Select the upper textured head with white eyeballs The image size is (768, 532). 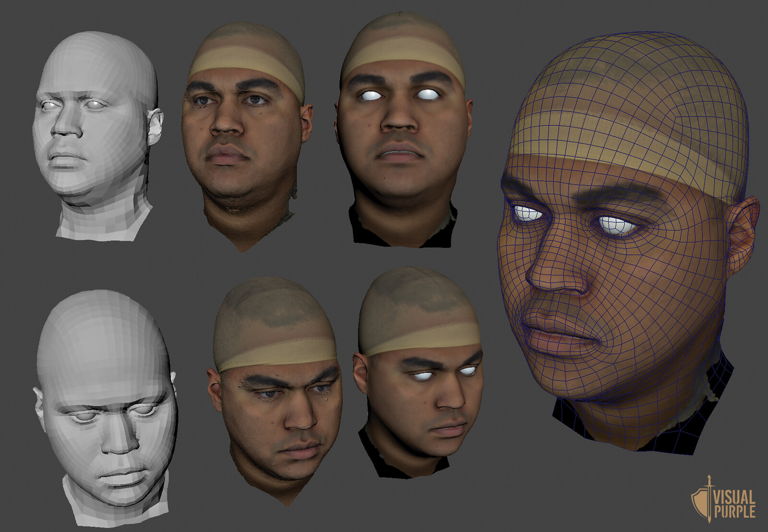click(x=404, y=130)
